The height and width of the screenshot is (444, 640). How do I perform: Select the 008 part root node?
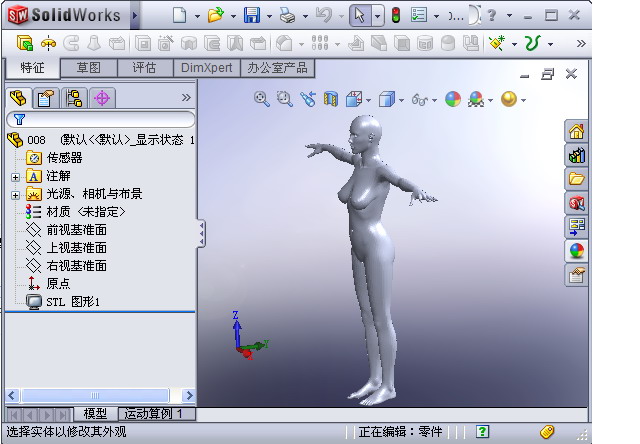point(100,140)
